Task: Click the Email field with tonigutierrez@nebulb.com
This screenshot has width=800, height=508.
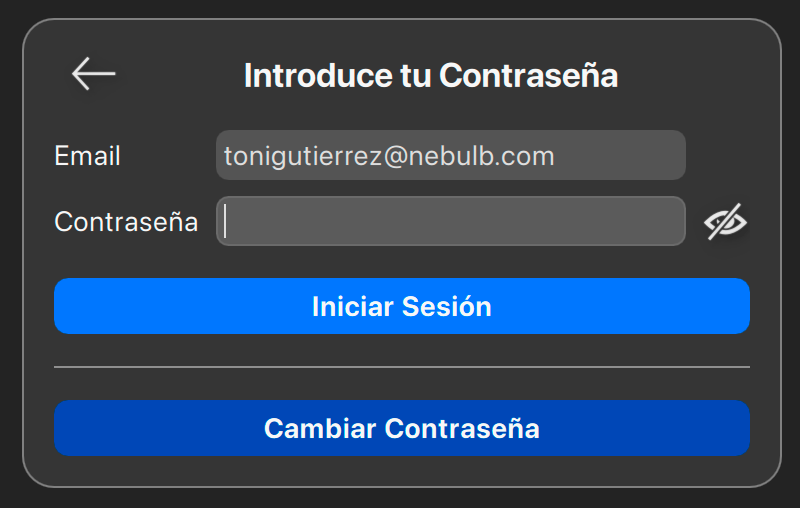Action: click(450, 156)
